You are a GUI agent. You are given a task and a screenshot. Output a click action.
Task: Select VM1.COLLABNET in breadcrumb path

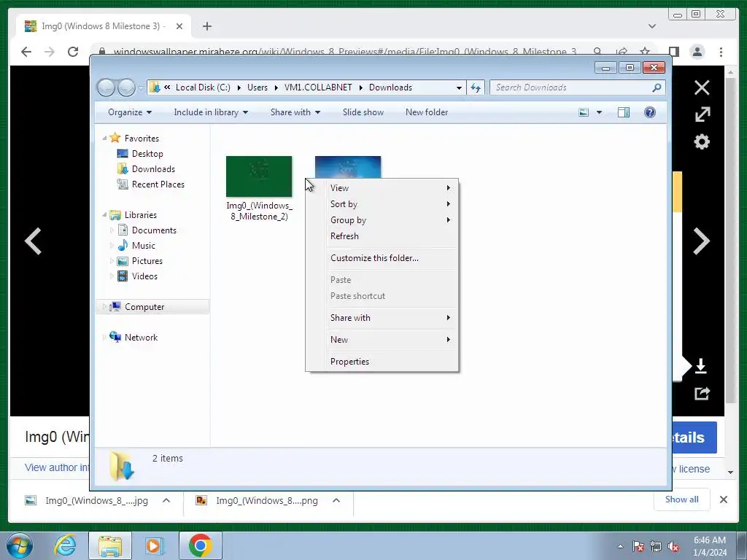[318, 87]
